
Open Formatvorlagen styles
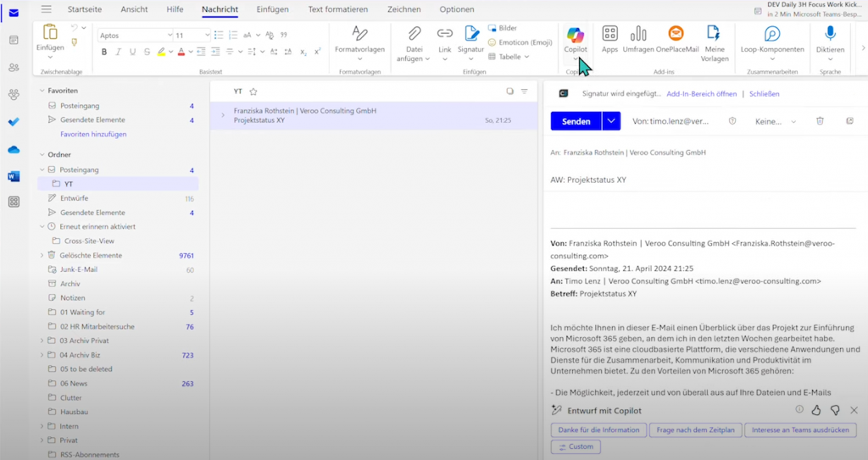point(359,42)
